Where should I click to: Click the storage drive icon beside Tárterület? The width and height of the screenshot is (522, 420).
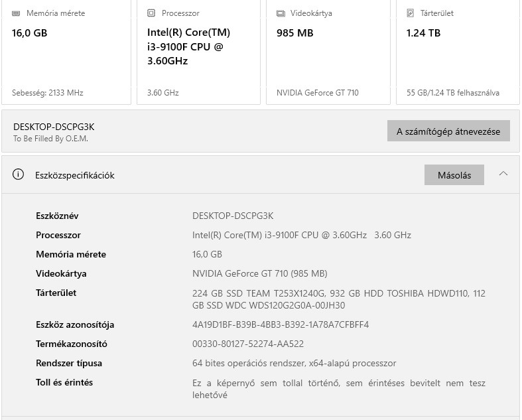click(411, 13)
